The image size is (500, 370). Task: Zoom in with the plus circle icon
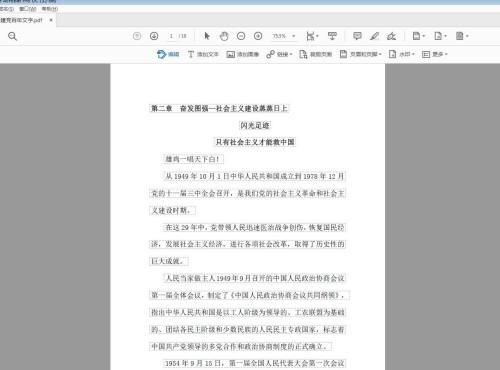(258, 36)
